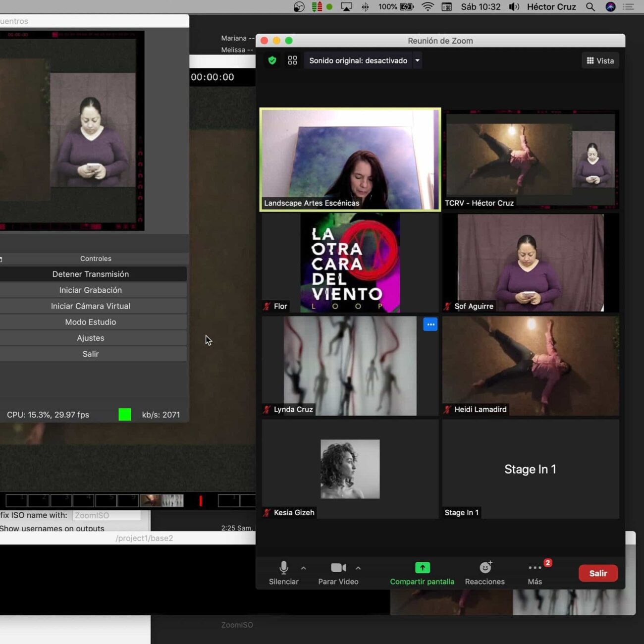Click the volume icon in menu bar

point(514,7)
